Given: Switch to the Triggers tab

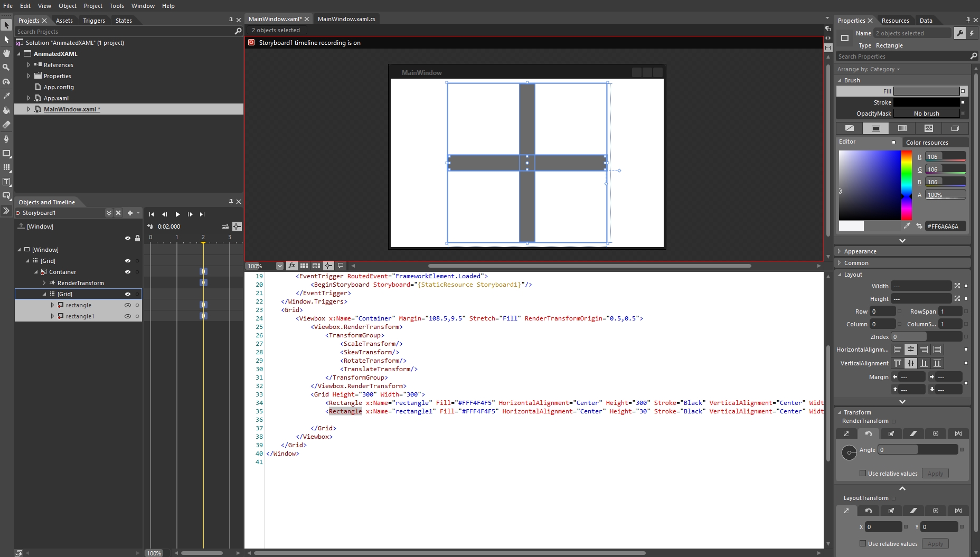Looking at the screenshot, I should (94, 21).
